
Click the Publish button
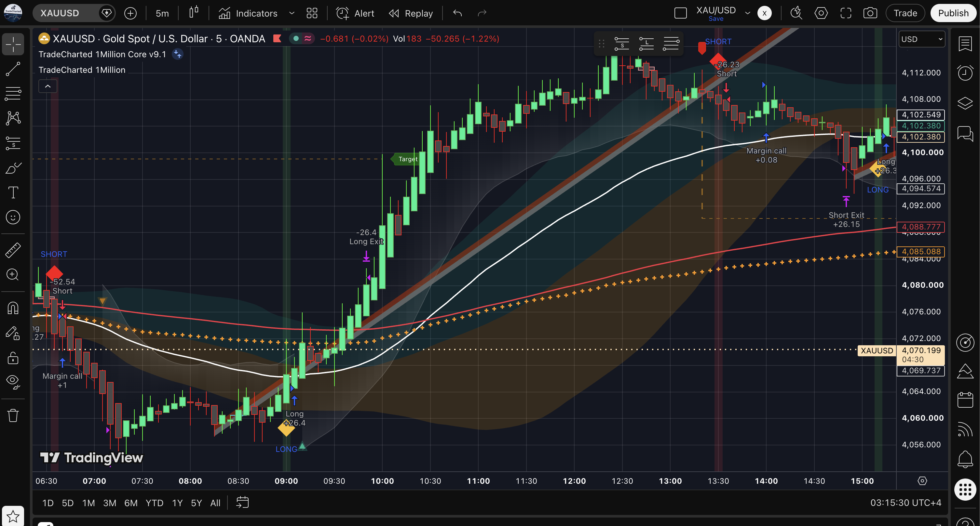pyautogui.click(x=953, y=13)
